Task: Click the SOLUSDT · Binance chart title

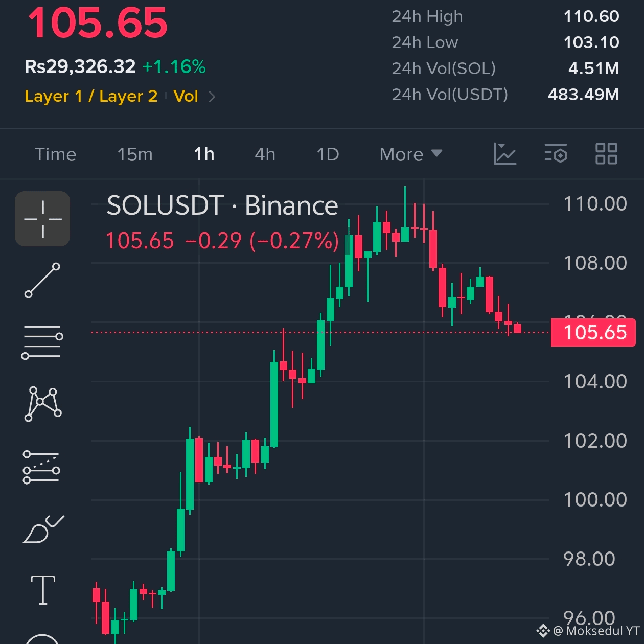Action: tap(222, 205)
